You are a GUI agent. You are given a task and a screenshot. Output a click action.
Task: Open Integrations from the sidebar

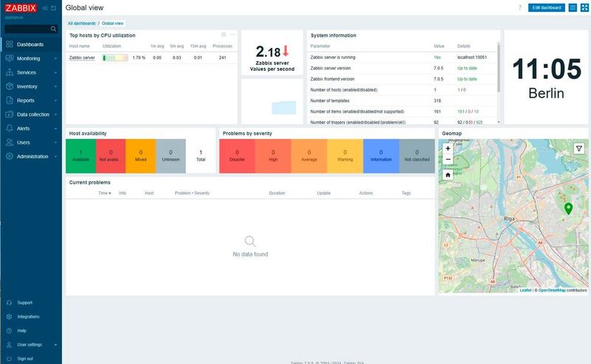pos(28,317)
